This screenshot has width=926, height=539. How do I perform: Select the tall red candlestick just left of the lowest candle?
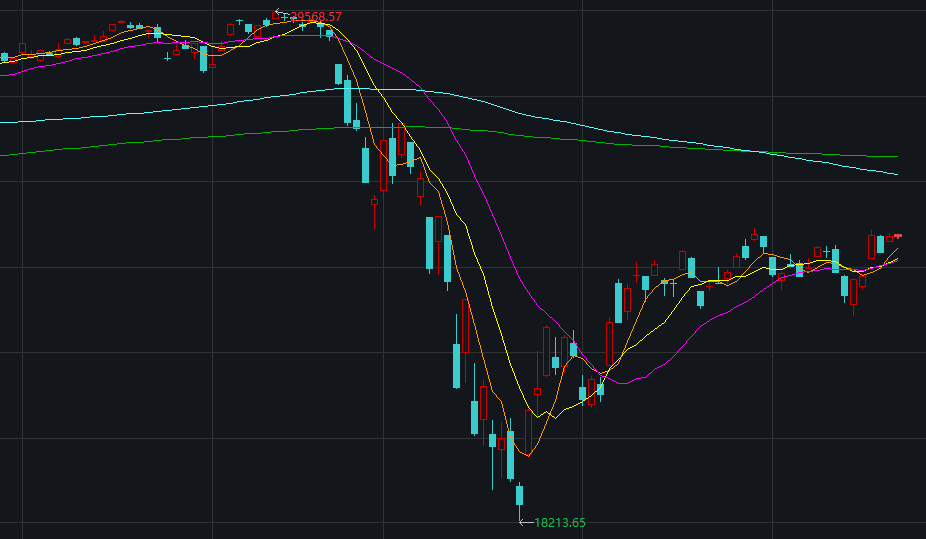[483, 403]
